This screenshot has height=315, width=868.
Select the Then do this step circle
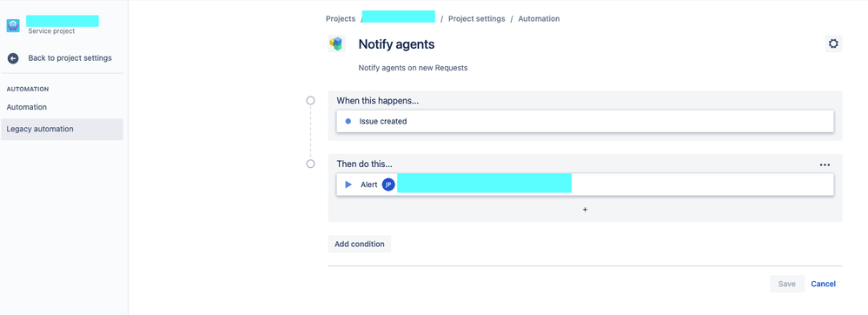pos(310,164)
